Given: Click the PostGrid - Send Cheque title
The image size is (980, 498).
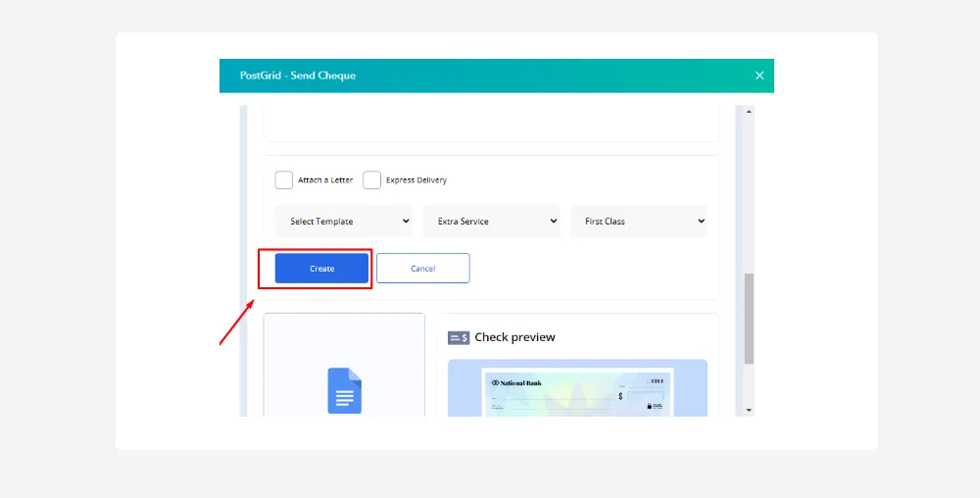Looking at the screenshot, I should (x=298, y=75).
